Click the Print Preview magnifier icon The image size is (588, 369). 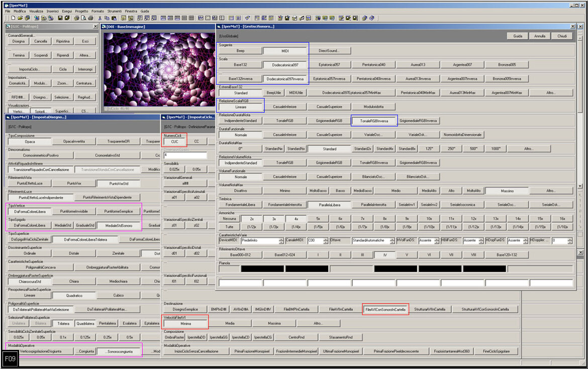(x=84, y=18)
